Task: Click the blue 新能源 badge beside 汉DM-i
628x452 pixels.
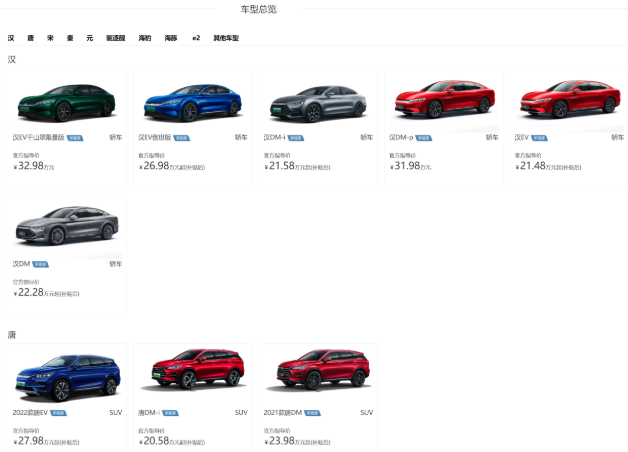Action: point(296,138)
